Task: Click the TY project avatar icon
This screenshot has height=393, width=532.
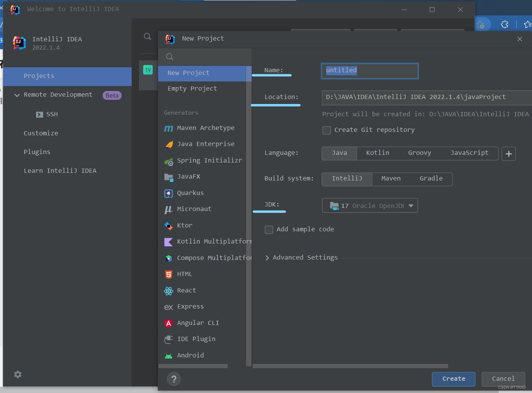Action: (x=148, y=70)
